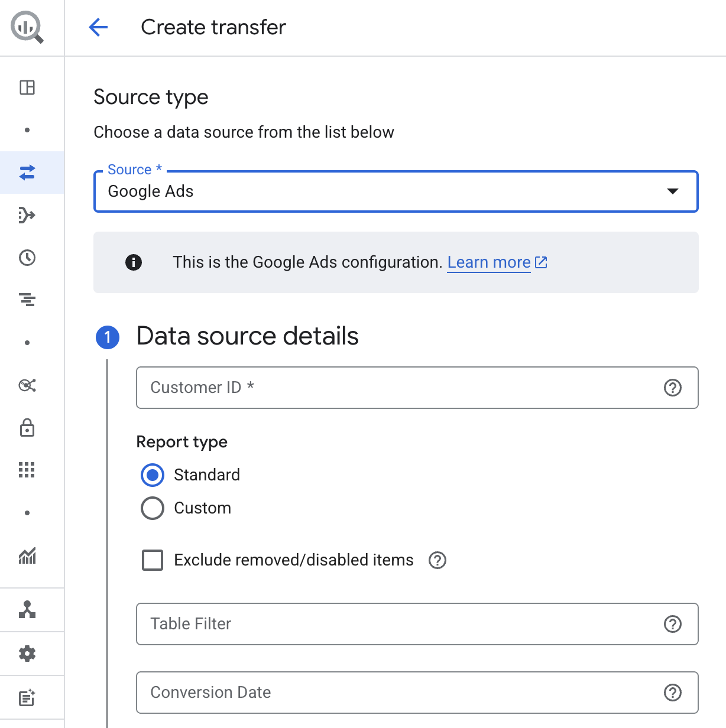Choose the Custom report type

153,508
